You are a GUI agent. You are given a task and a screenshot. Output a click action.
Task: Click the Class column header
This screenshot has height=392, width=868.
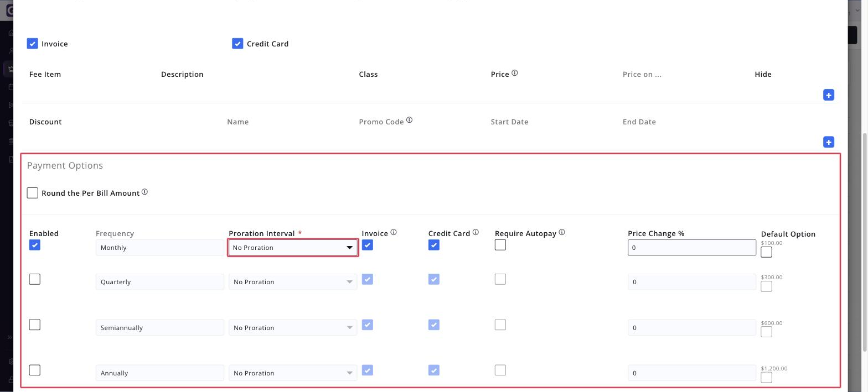pyautogui.click(x=368, y=74)
